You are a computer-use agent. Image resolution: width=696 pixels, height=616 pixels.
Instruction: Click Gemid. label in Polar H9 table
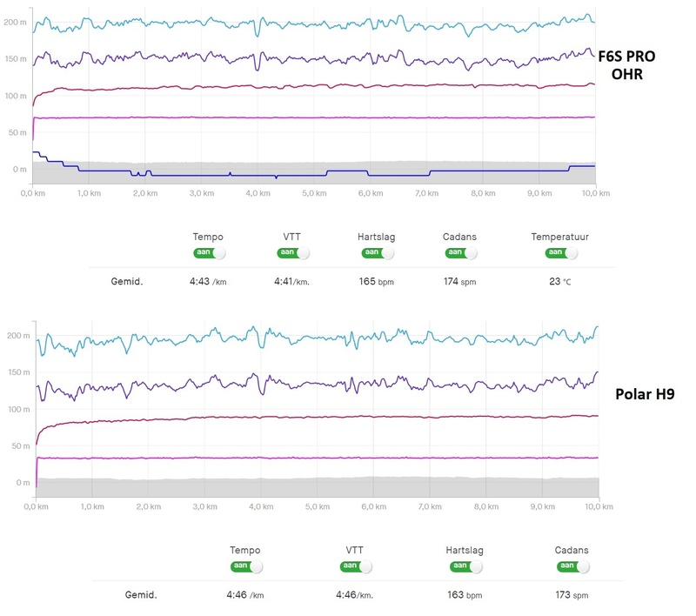141,595
